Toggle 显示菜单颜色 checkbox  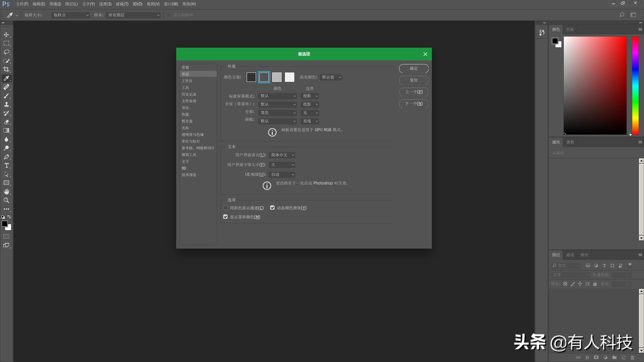pyautogui.click(x=226, y=217)
